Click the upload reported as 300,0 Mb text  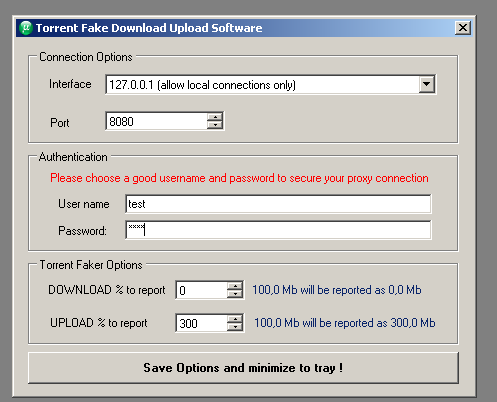(345, 323)
